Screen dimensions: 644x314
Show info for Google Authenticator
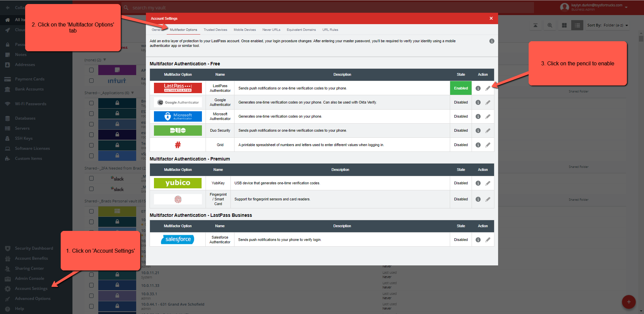478,103
